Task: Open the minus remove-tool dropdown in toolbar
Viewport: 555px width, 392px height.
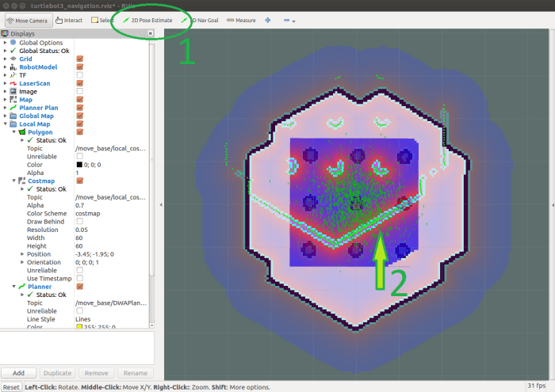Action: click(x=289, y=21)
